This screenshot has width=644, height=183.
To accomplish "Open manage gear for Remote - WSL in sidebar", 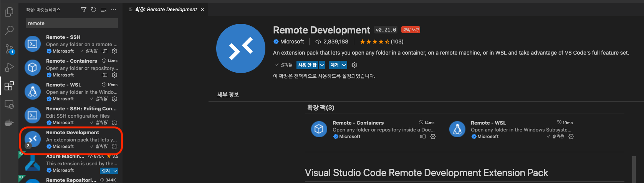I will pos(114,99).
